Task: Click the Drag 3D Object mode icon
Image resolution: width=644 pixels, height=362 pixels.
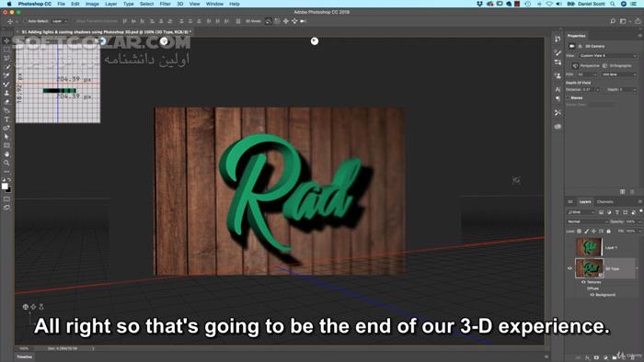Action: point(286,21)
